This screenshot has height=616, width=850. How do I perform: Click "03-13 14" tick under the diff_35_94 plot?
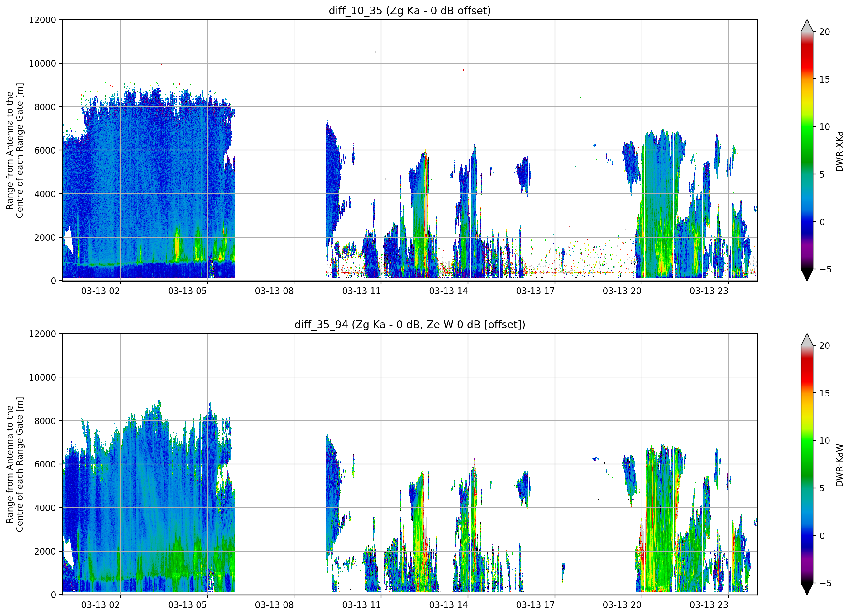(448, 605)
